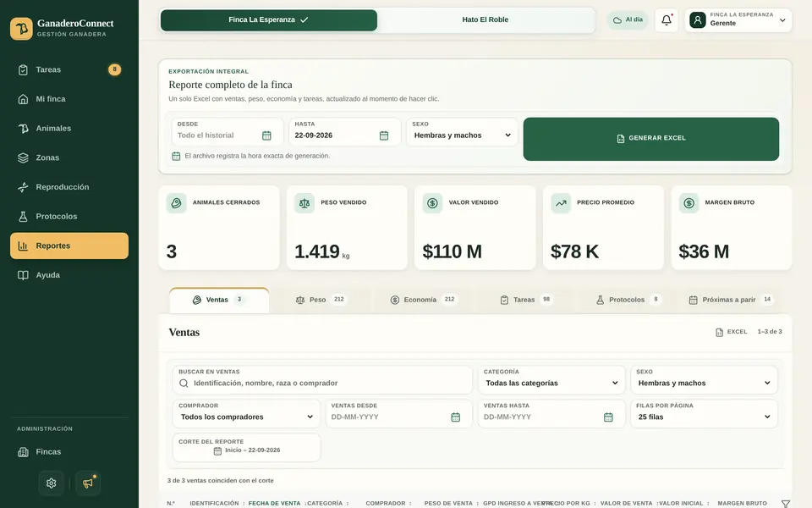Click the Valor de Venta column header

(626, 503)
